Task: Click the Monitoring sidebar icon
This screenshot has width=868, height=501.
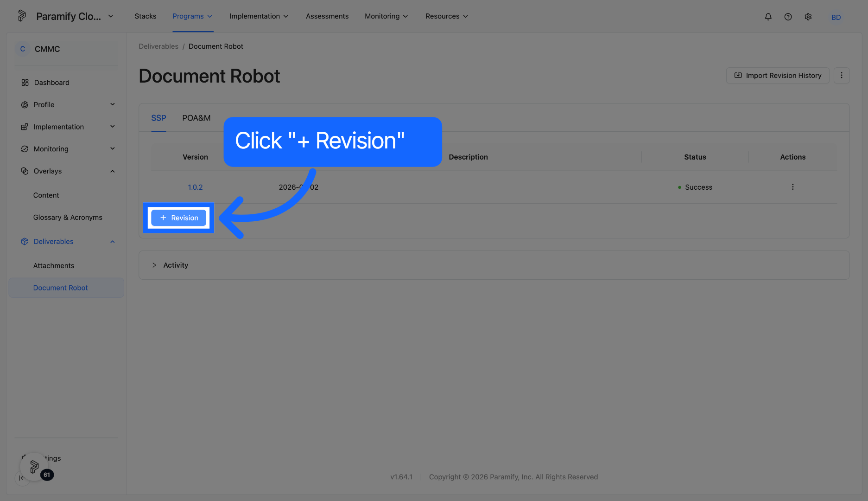Action: (25, 149)
